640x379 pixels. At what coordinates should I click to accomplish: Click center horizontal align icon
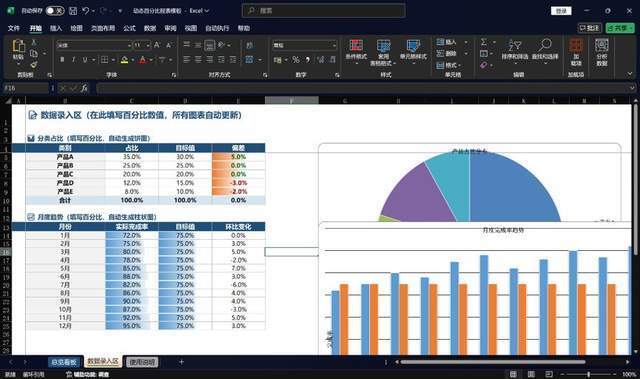198,60
